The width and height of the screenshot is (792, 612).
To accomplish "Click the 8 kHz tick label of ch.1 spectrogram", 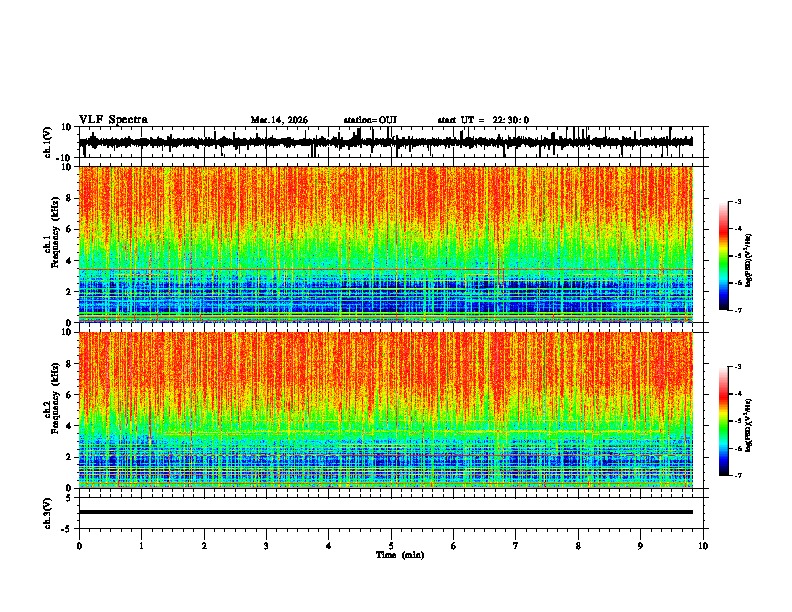I will click(70, 198).
